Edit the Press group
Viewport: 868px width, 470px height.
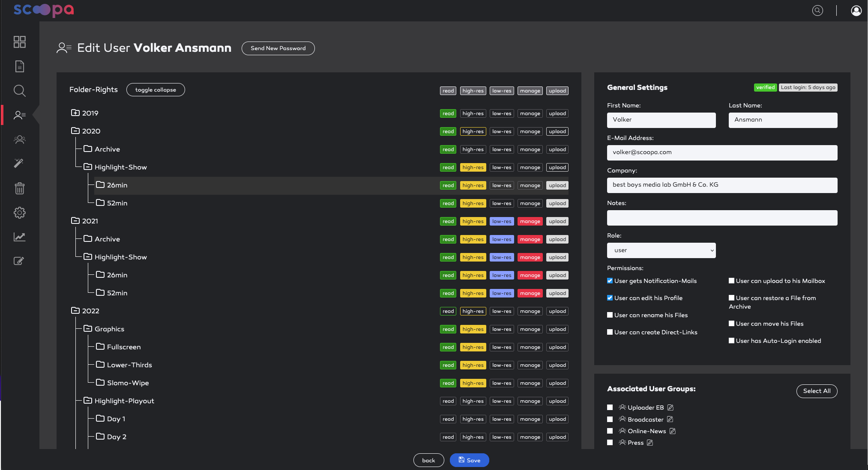click(x=650, y=443)
